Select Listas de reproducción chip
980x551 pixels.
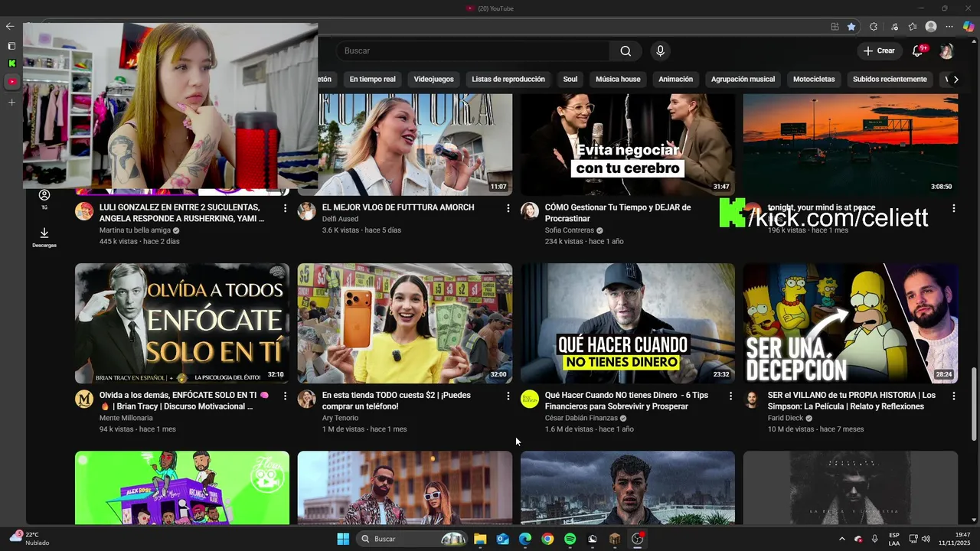(x=508, y=79)
